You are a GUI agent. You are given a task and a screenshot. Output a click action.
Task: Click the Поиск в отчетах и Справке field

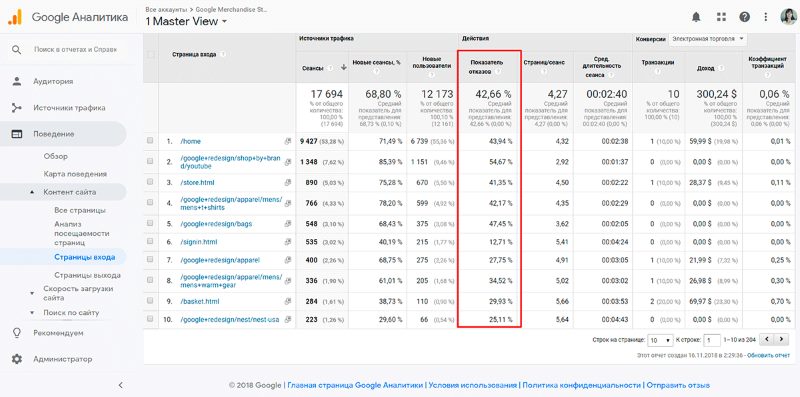coord(76,49)
